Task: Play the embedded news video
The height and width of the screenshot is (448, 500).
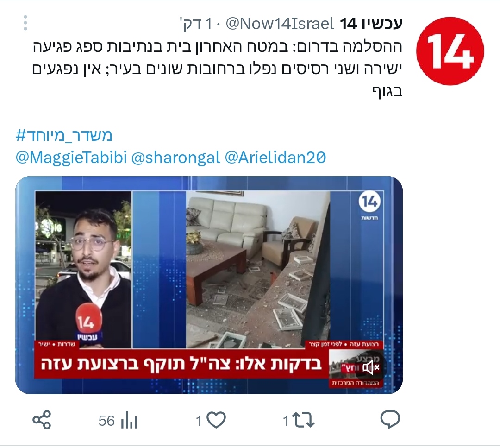Action: (209, 285)
